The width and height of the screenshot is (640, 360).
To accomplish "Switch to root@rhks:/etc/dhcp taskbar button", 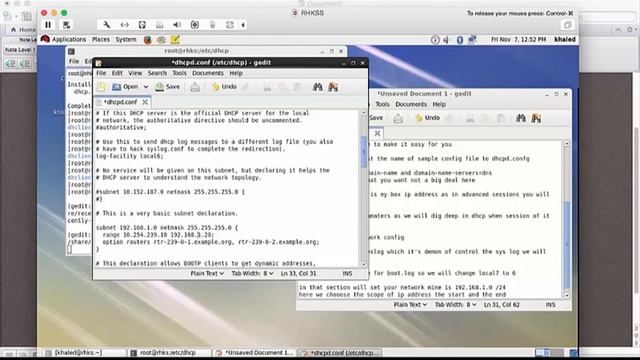I will point(170,353).
